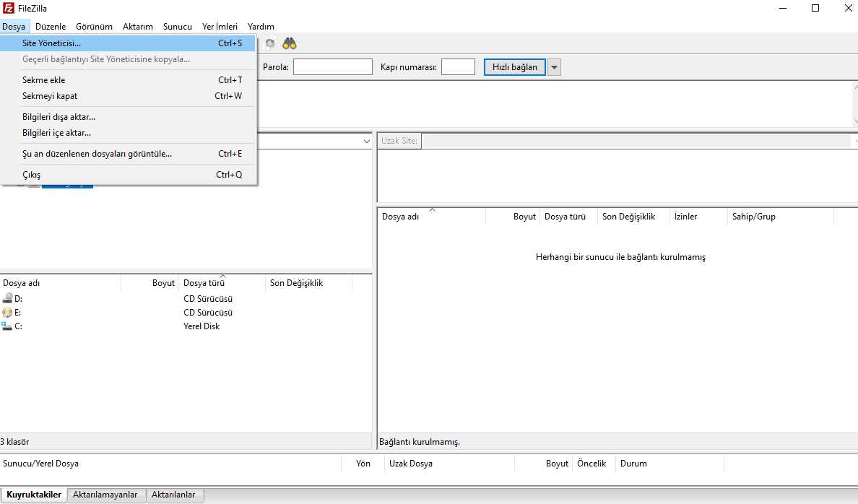Open the Dosya menu
The width and height of the screenshot is (858, 504).
14,26
